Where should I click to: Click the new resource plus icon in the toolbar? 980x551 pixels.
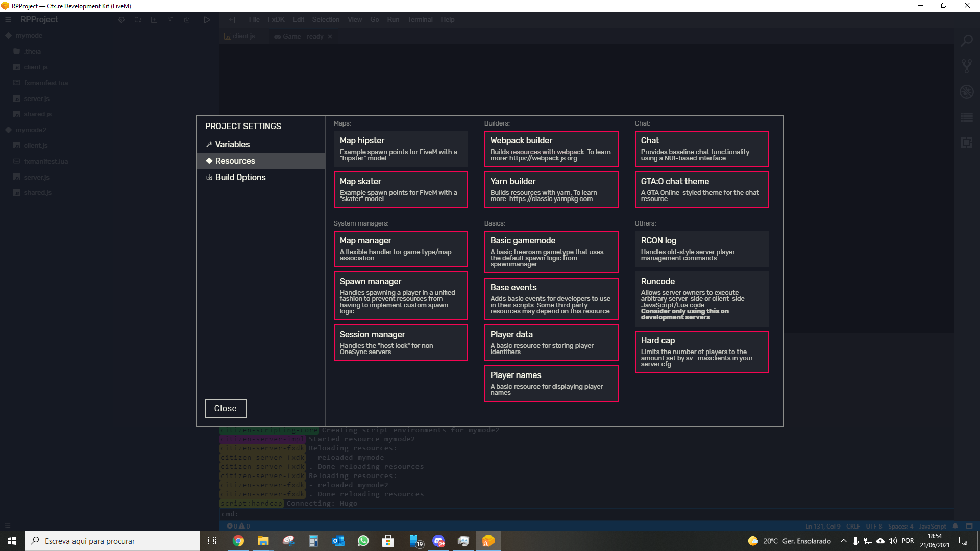154,20
